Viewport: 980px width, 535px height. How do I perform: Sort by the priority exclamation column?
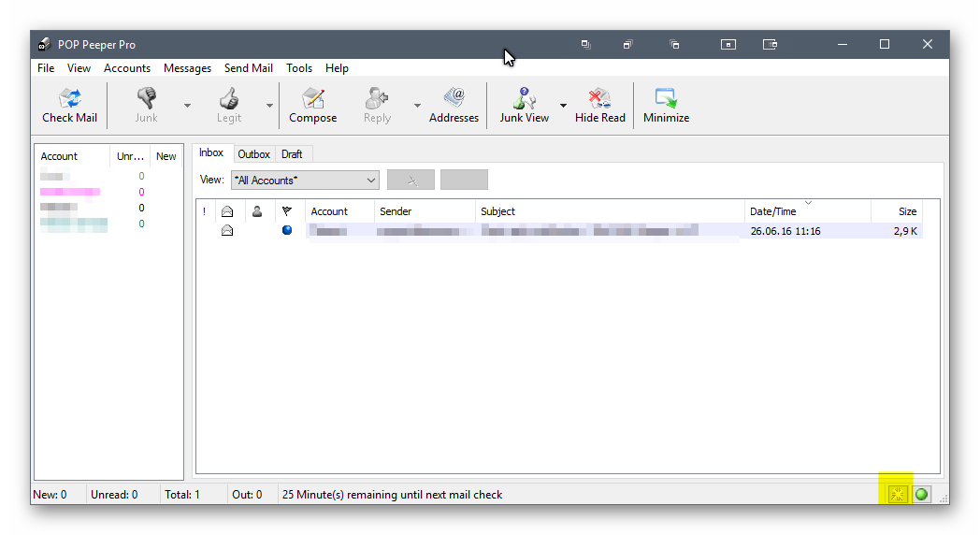point(205,211)
